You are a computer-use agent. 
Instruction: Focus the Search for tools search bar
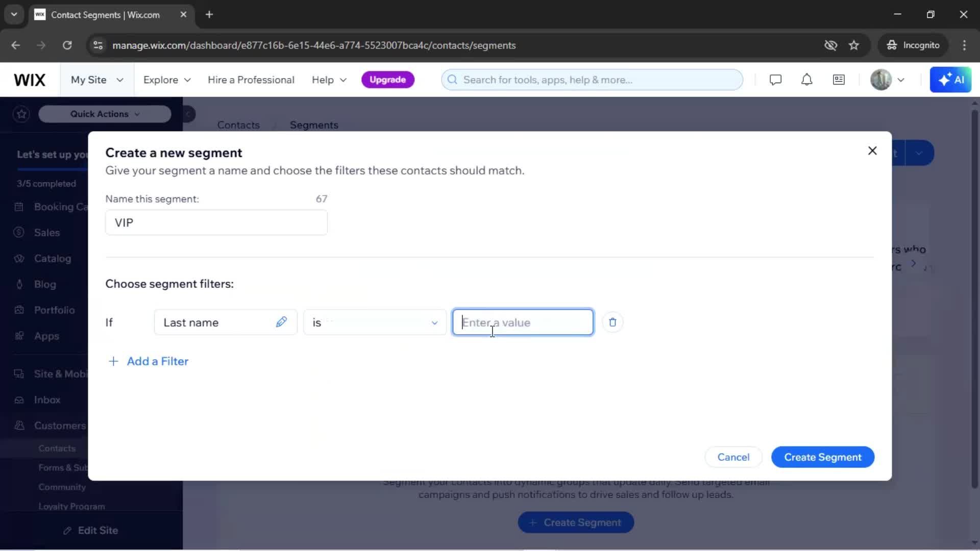click(x=592, y=80)
